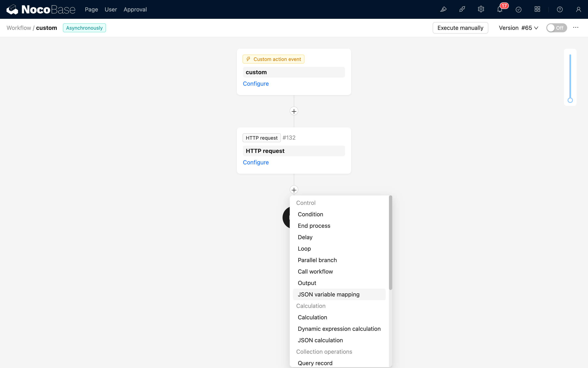Open the plugin manager rocket icon

pos(462,9)
